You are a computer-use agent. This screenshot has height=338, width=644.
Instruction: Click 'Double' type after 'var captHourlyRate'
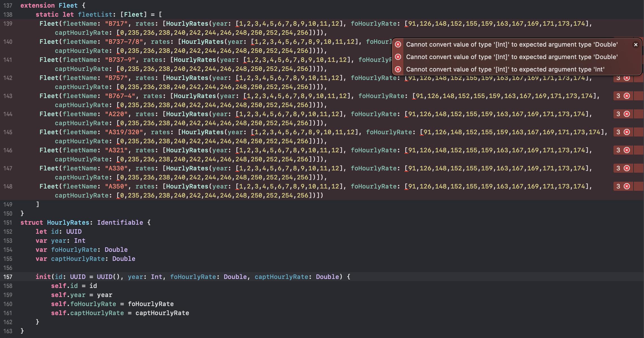124,259
